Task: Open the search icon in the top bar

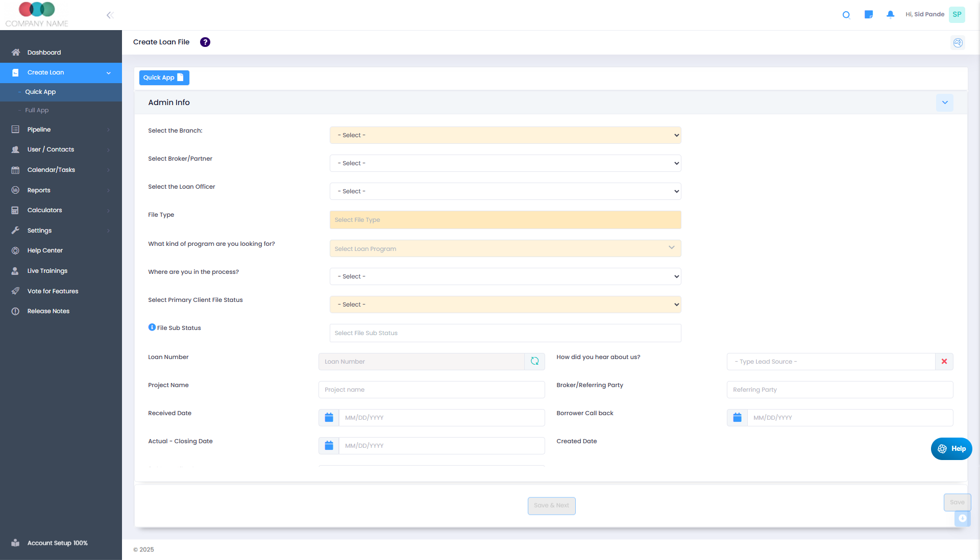Action: tap(846, 15)
